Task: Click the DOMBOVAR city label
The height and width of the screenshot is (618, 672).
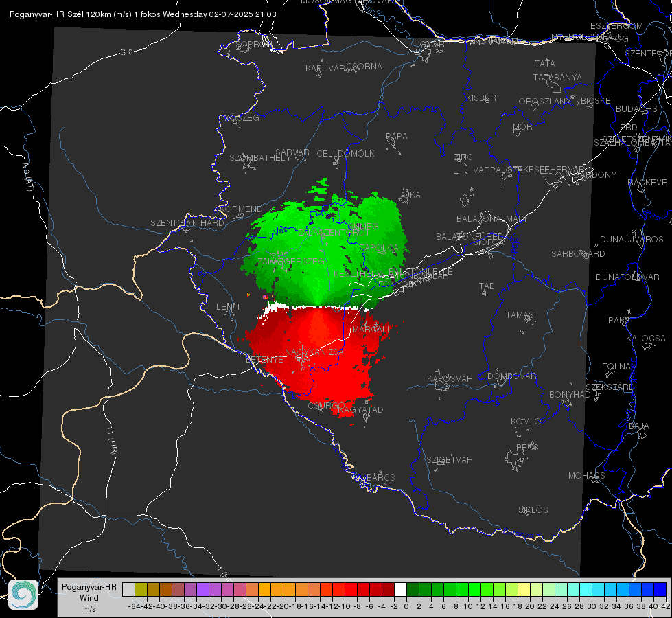Action: [x=512, y=376]
